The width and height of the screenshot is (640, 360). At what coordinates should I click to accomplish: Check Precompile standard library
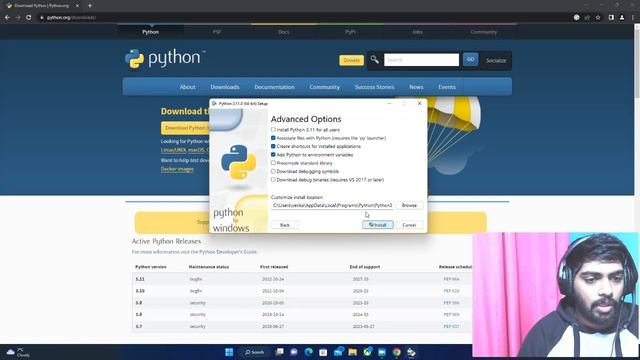273,163
